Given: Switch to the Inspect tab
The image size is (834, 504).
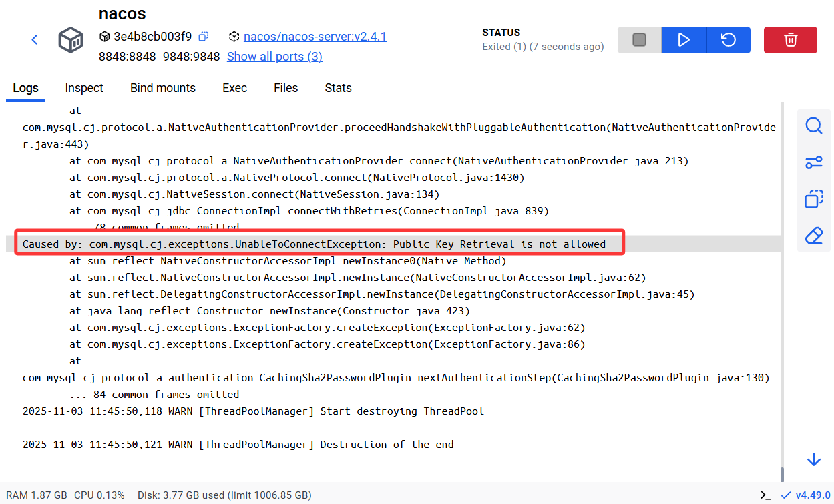Looking at the screenshot, I should tap(84, 88).
